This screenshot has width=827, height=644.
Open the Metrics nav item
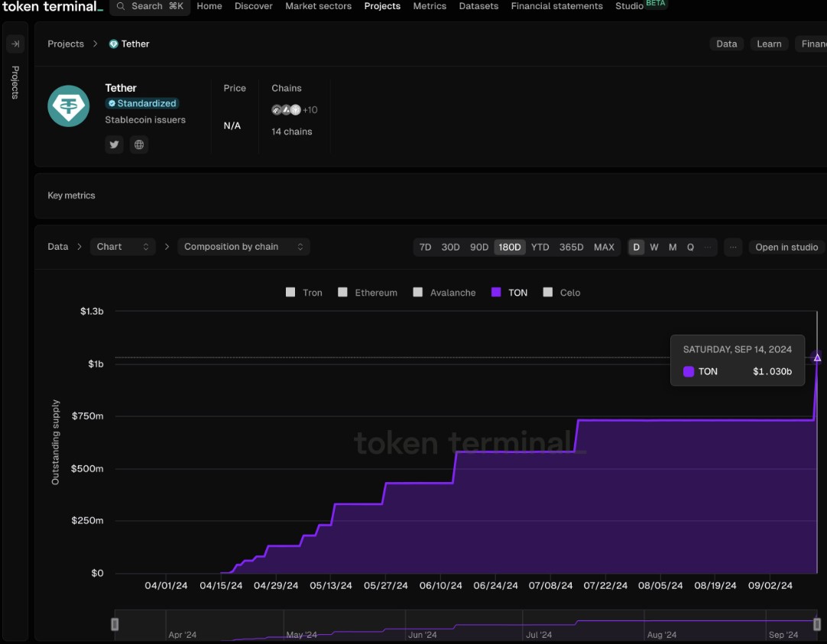[x=430, y=6]
